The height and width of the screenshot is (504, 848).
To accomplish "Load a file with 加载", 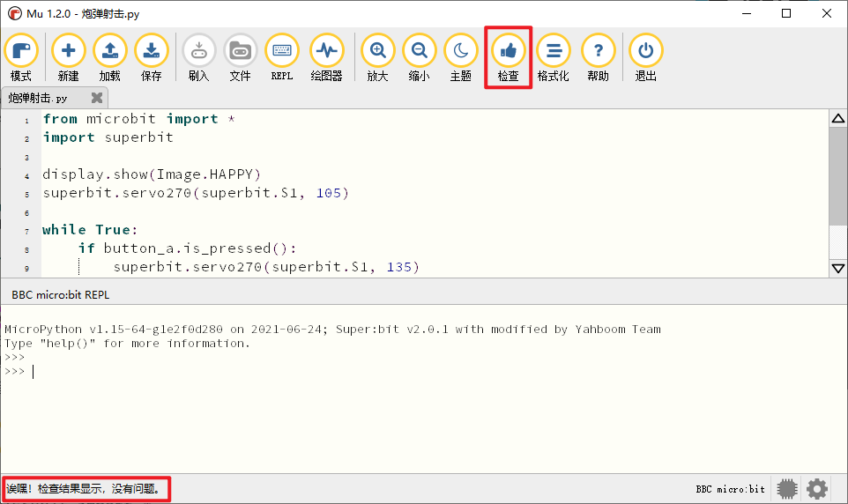I will point(110,57).
